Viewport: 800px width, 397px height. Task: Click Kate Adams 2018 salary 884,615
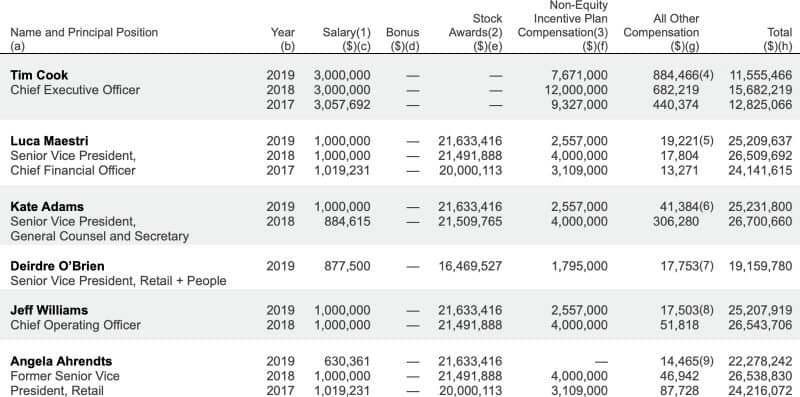347,221
